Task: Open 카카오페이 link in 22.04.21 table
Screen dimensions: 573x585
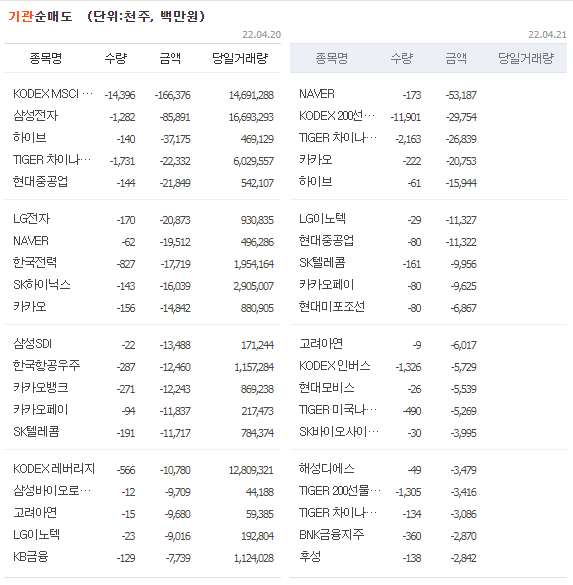Action: pyautogui.click(x=327, y=285)
